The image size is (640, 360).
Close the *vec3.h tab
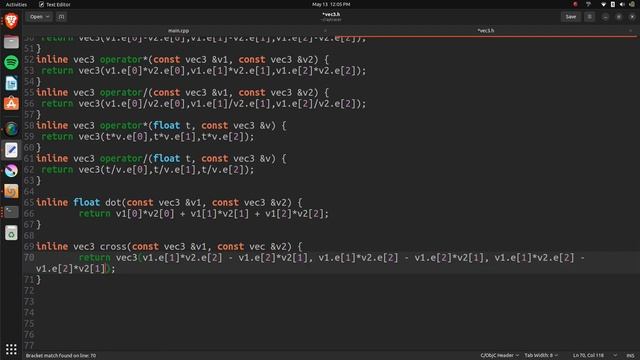[x=631, y=31]
